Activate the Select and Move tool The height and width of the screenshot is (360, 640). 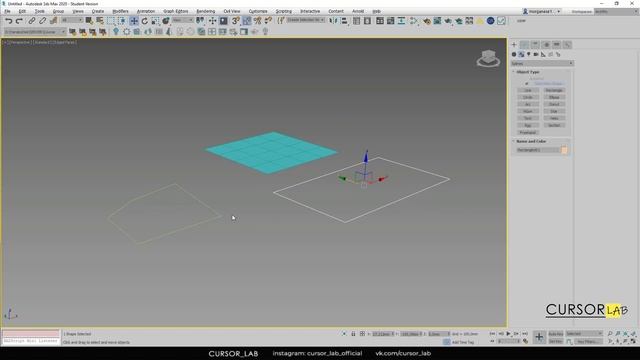[x=134, y=20]
